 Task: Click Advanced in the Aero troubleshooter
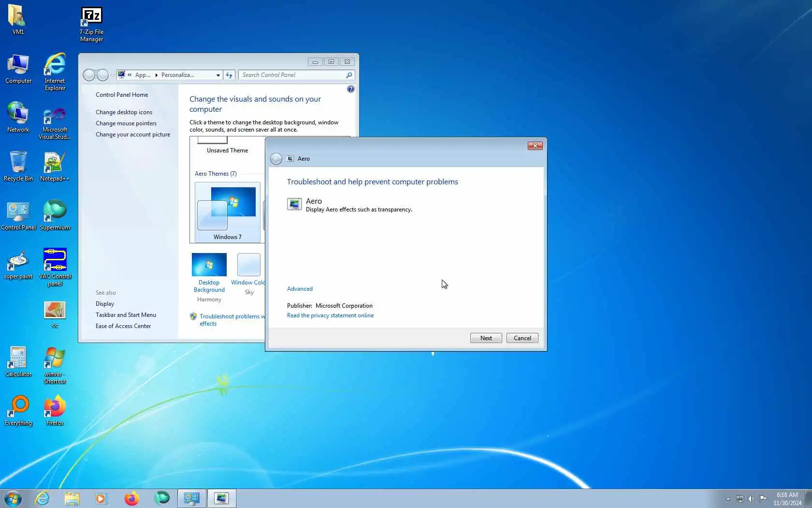pos(300,289)
